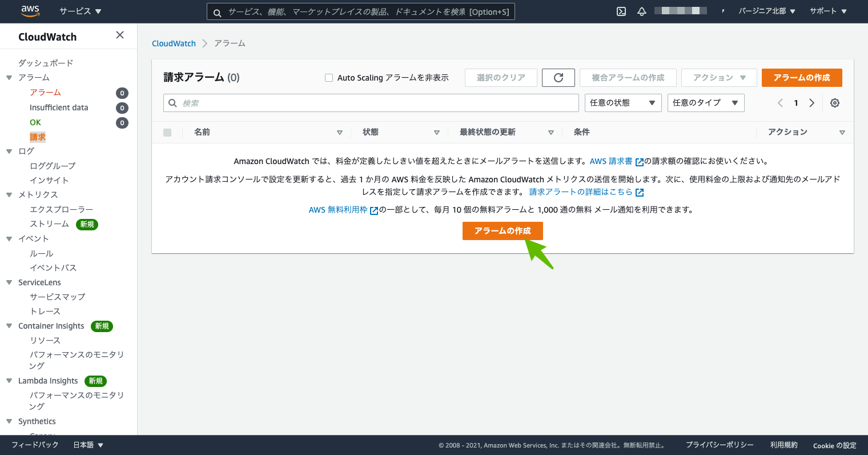Open エクスプローラー in sidebar
Image resolution: width=868 pixels, height=455 pixels.
62,209
